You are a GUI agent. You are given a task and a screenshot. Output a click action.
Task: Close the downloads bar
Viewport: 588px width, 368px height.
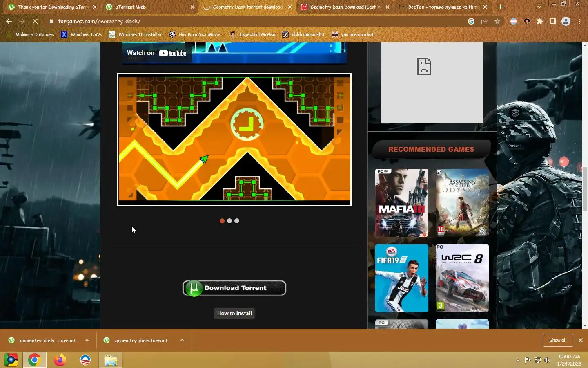point(580,340)
